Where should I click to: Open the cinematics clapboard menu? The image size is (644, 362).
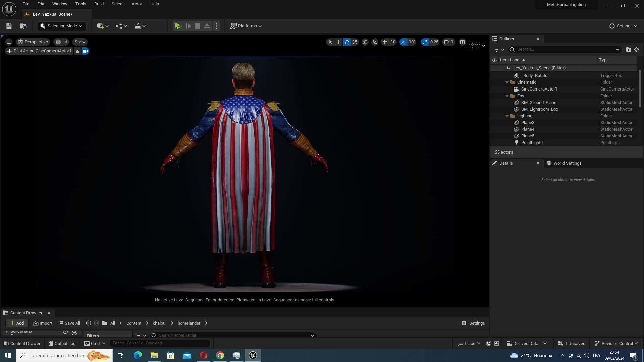click(x=140, y=26)
